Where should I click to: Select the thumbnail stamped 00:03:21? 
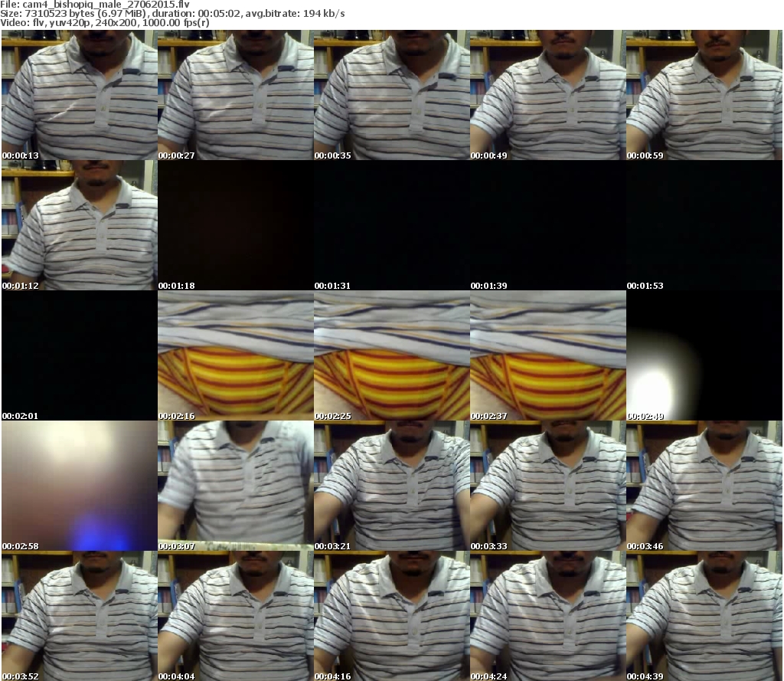391,486
